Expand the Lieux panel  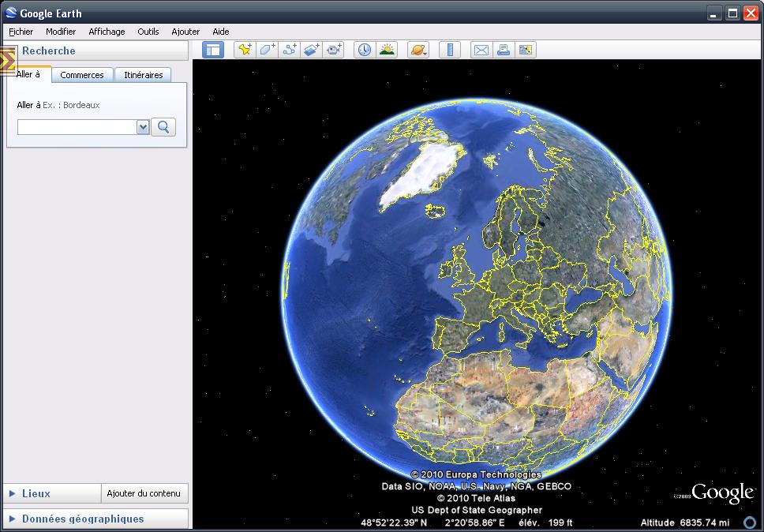pyautogui.click(x=52, y=493)
